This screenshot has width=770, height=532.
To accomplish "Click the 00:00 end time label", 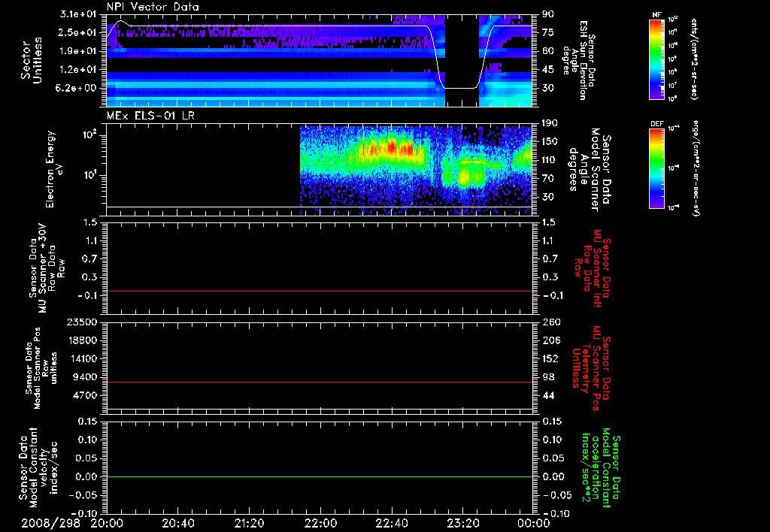I will (x=533, y=523).
